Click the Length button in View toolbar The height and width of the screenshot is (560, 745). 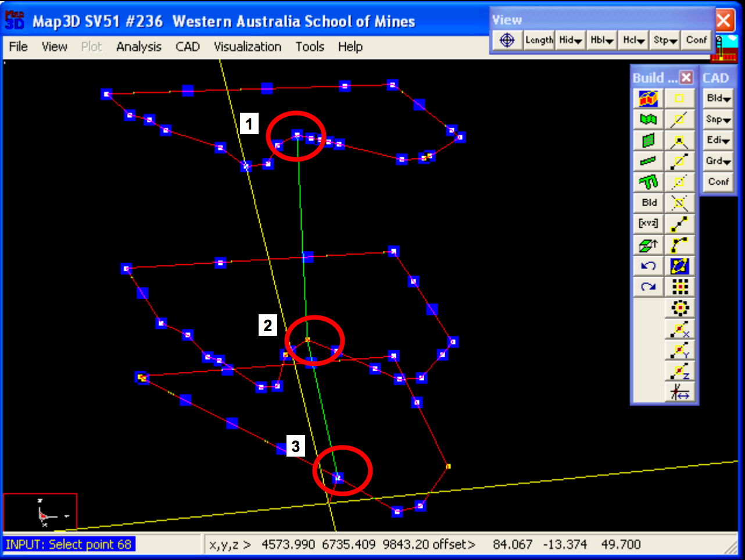(539, 40)
